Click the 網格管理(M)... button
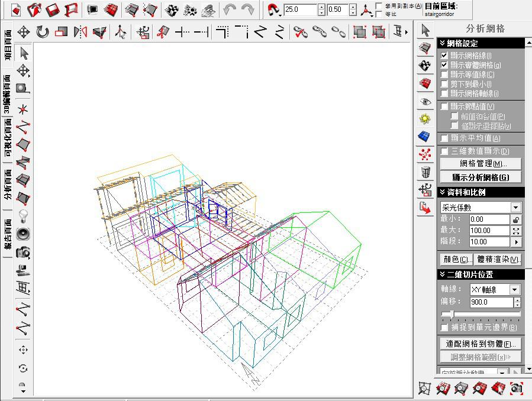Screen dimensions: 532x401 click(x=481, y=164)
